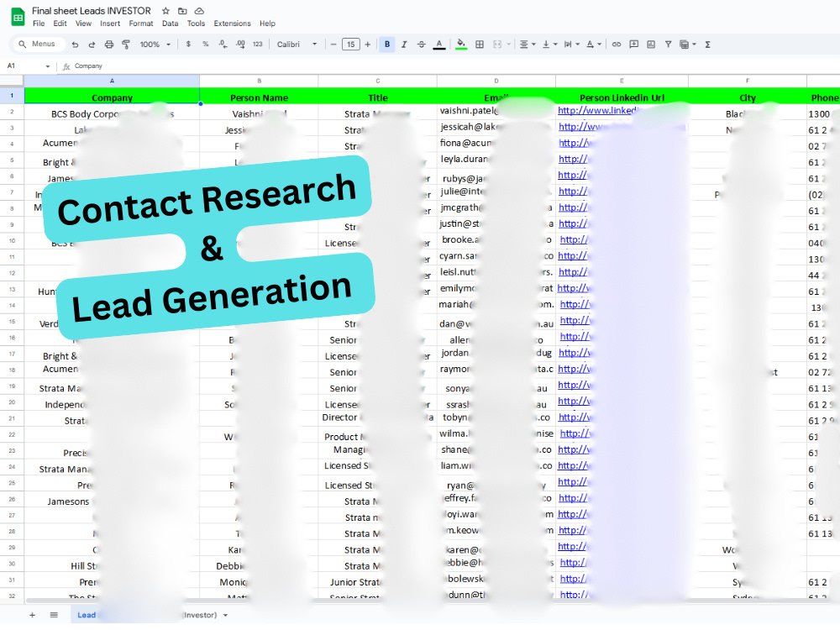
Task: Click the Google Sheets home icon
Action: click(18, 17)
